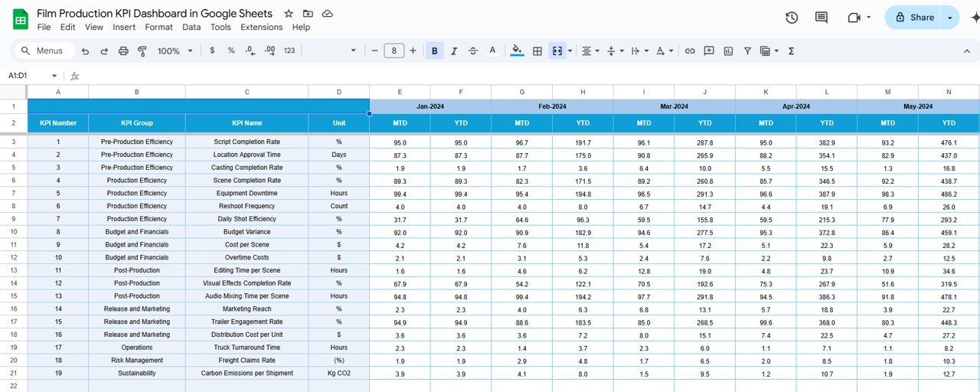Click the Move to folder icon
This screenshot has height=392, width=980.
pyautogui.click(x=308, y=14)
